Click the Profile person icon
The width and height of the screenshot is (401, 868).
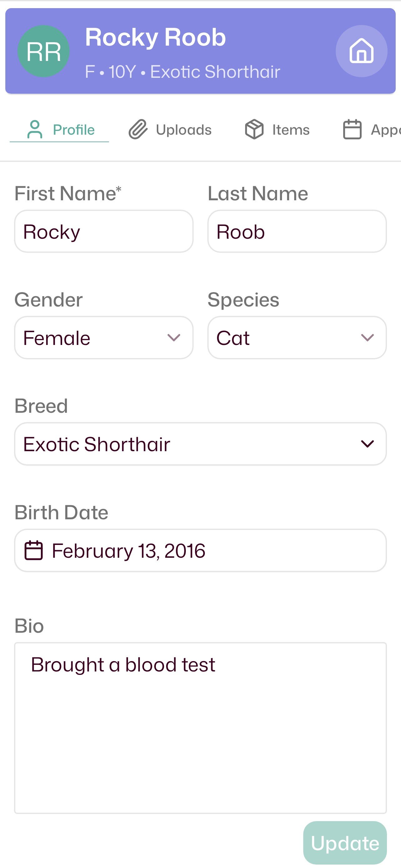[35, 130]
